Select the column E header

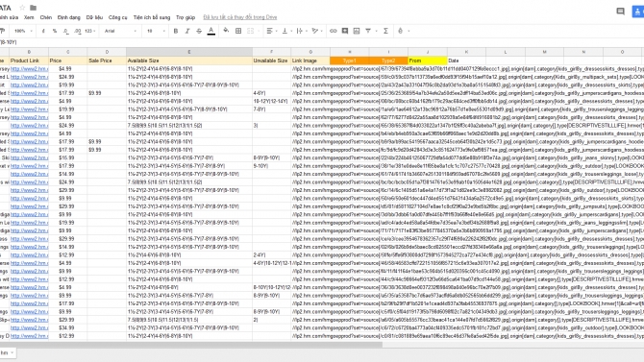coord(189,52)
